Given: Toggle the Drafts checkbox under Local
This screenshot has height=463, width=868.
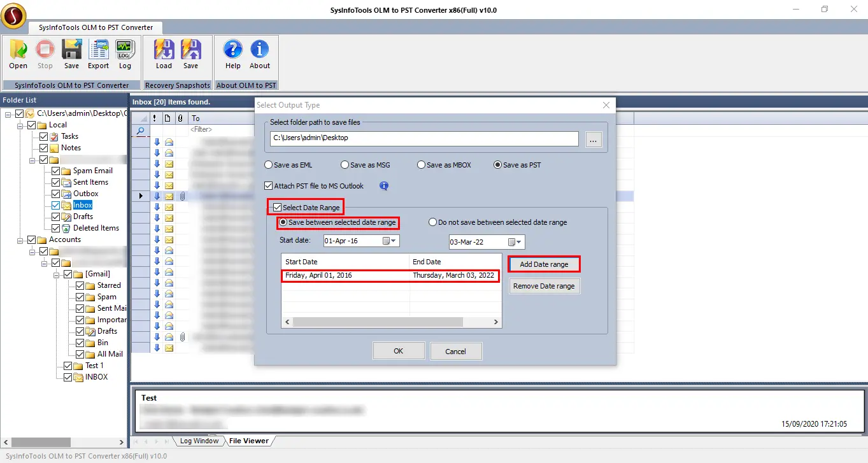Looking at the screenshot, I should [55, 217].
